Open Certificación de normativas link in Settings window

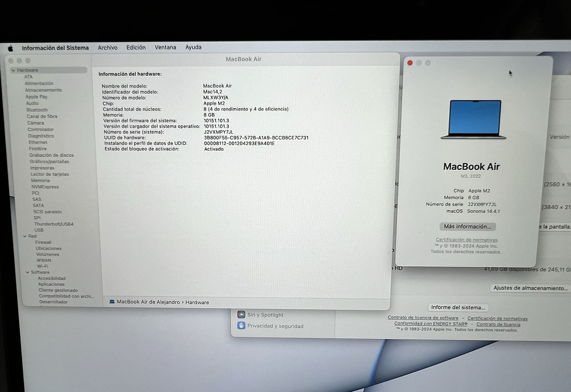click(497, 318)
